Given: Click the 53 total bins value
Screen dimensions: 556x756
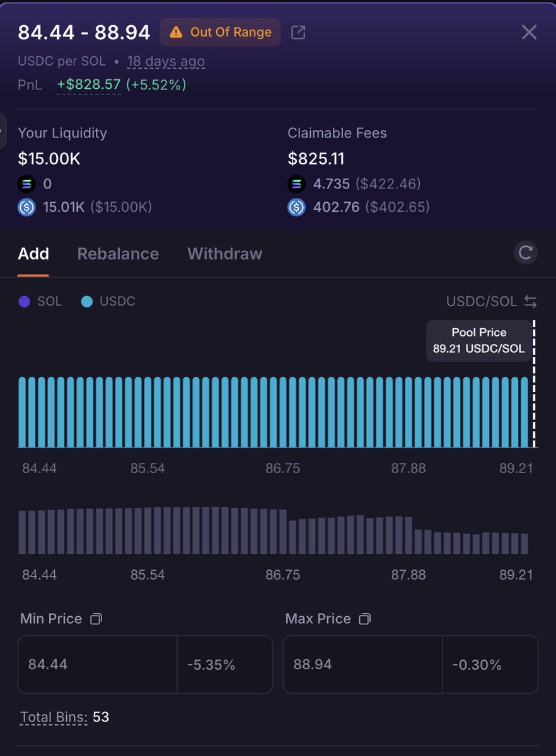Looking at the screenshot, I should pyautogui.click(x=101, y=717).
